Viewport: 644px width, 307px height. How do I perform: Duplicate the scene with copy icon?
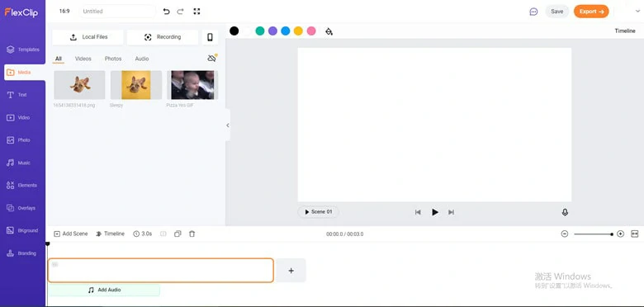[x=178, y=234]
